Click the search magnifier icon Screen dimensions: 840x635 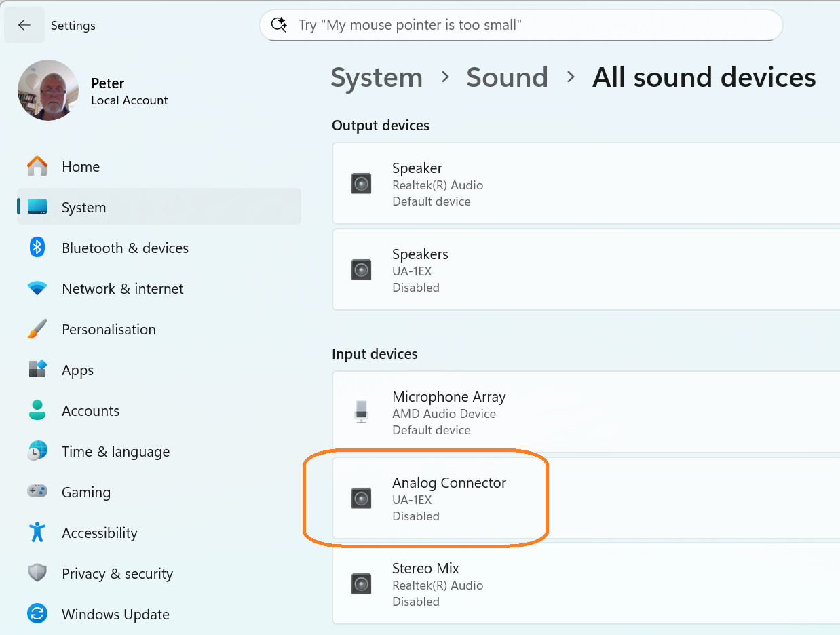279,25
